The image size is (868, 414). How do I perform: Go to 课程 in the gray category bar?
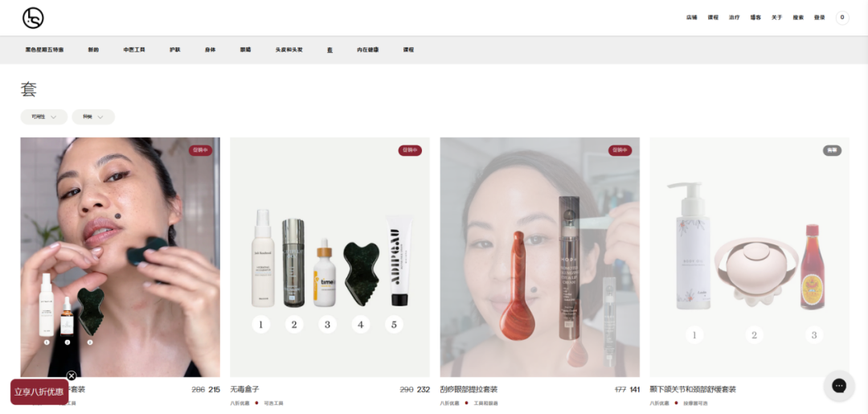click(x=408, y=50)
